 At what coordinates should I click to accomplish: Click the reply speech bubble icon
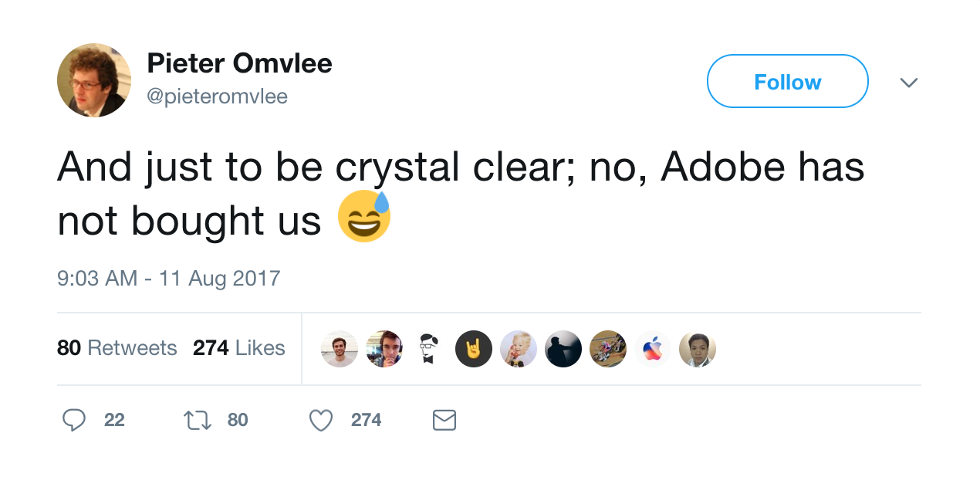click(74, 420)
